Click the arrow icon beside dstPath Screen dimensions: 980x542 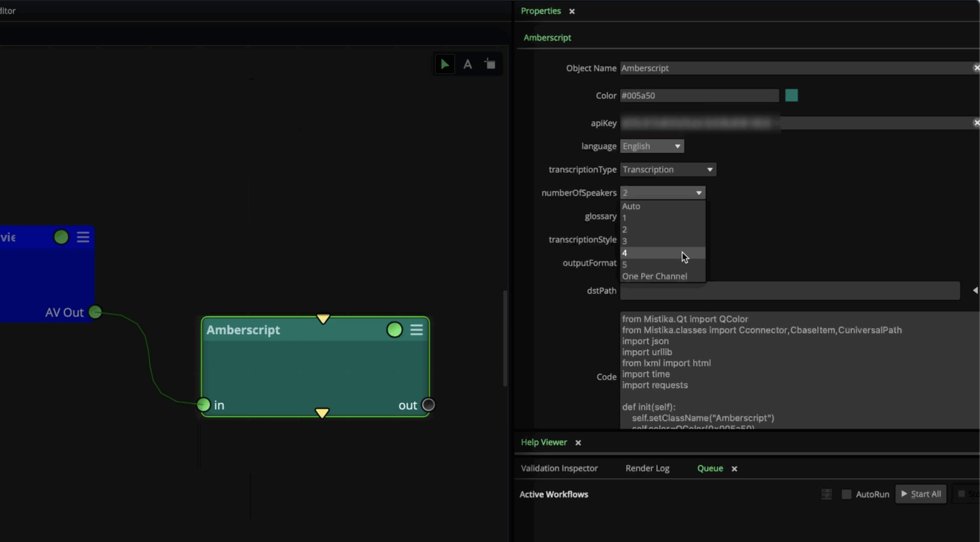975,291
